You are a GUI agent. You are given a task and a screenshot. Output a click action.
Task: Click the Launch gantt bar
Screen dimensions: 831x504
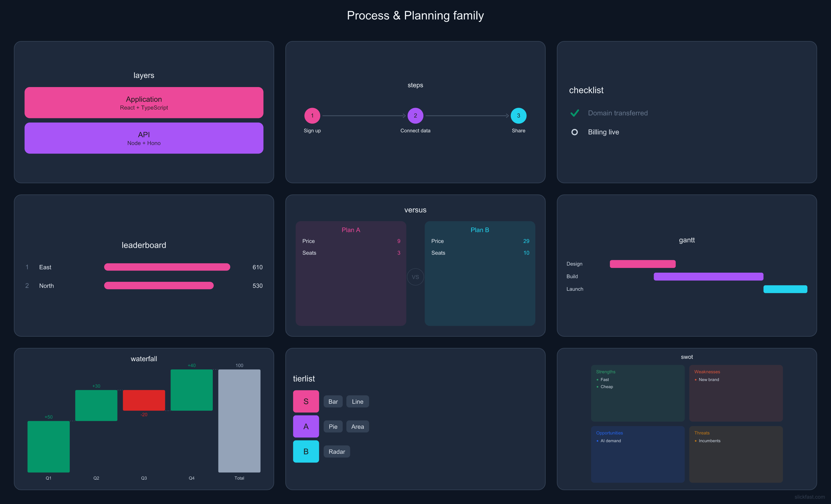(x=785, y=289)
